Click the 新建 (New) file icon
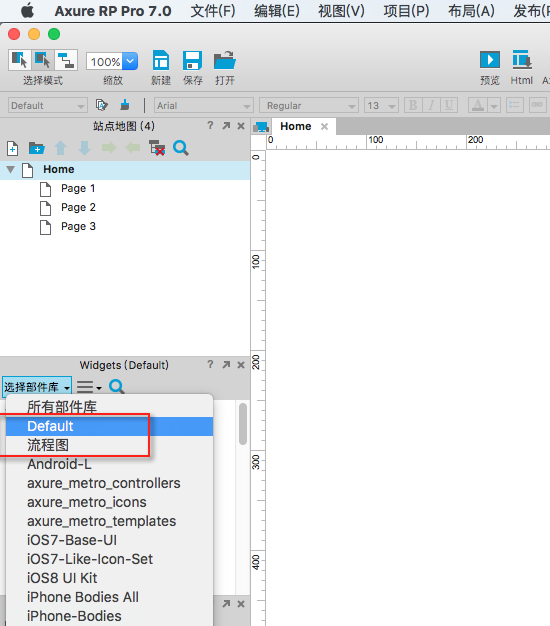The image size is (550, 626). pos(161,61)
